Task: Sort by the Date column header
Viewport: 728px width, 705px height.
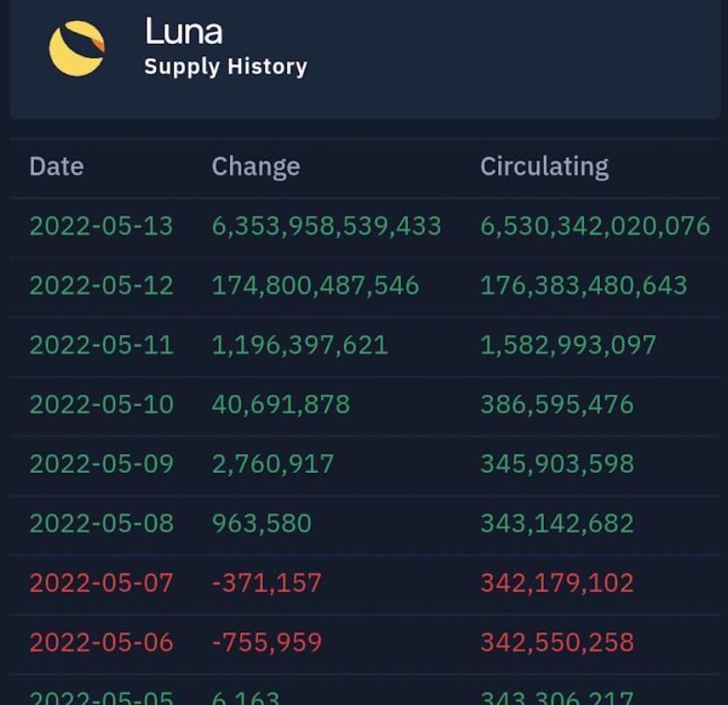Action: pyautogui.click(x=56, y=167)
